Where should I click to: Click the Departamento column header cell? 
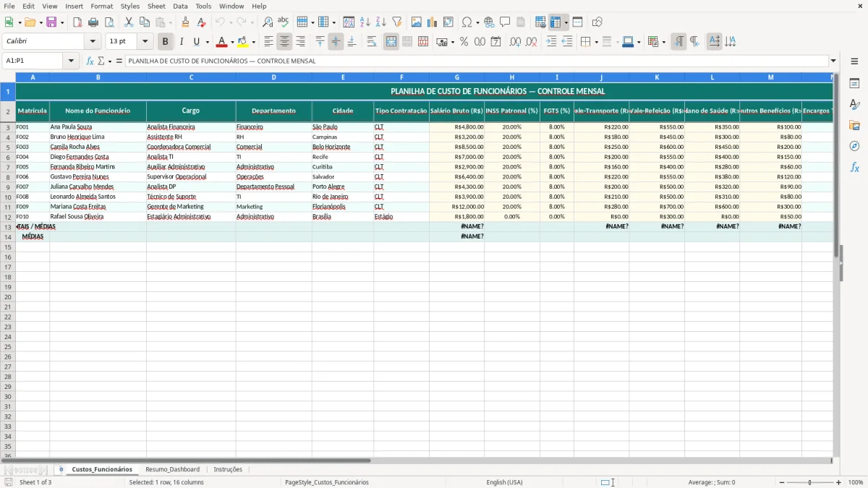273,111
